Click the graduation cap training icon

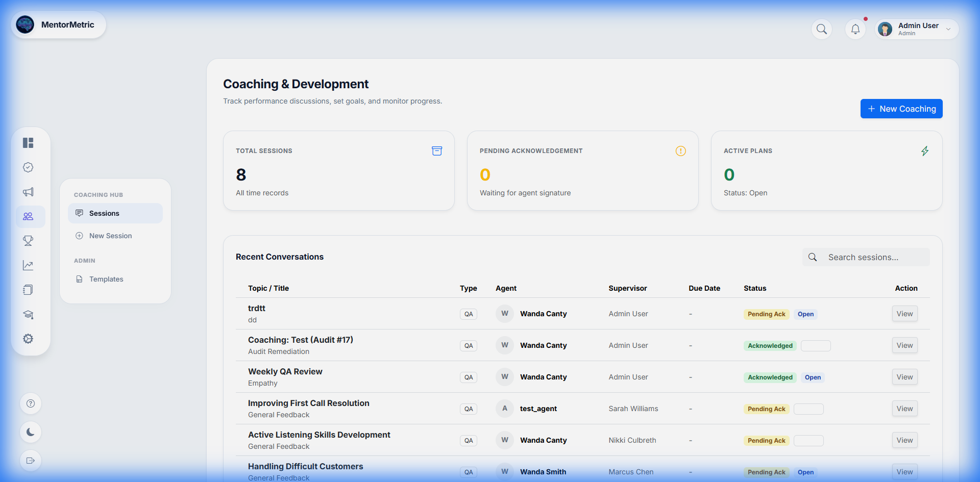coord(28,314)
